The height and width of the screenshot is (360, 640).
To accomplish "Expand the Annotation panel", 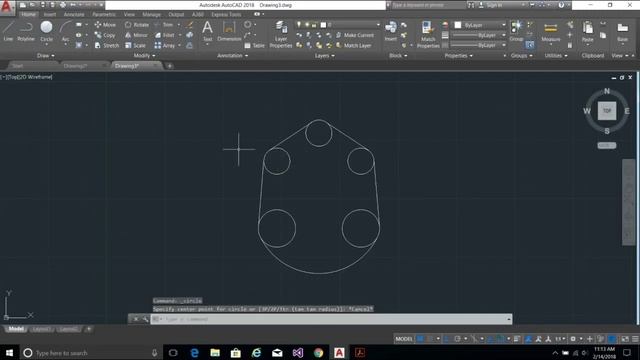I will pos(232,56).
